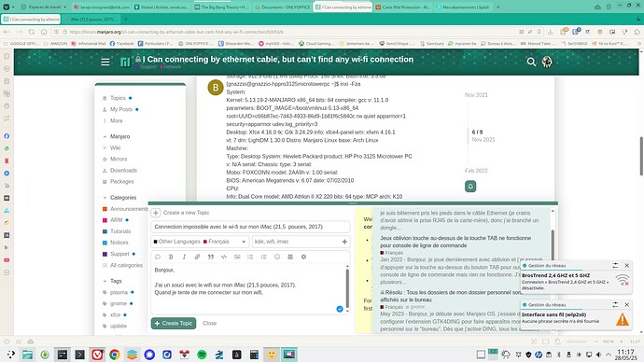Open the Other Languages Français category dropdown

coord(200,242)
